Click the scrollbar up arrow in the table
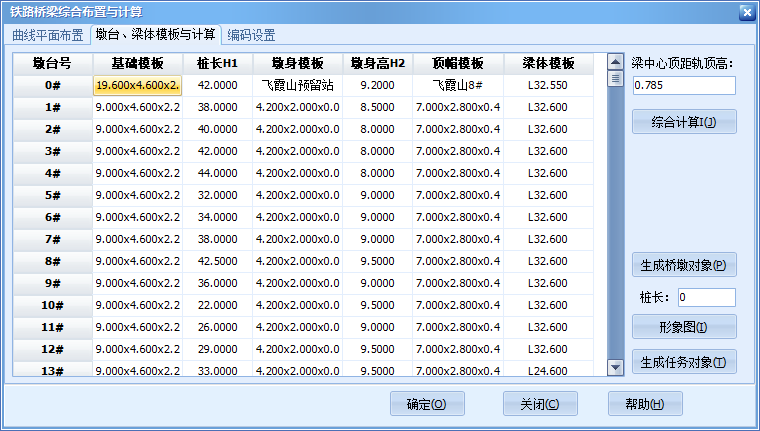Viewport: 760px width, 431px height. click(615, 62)
